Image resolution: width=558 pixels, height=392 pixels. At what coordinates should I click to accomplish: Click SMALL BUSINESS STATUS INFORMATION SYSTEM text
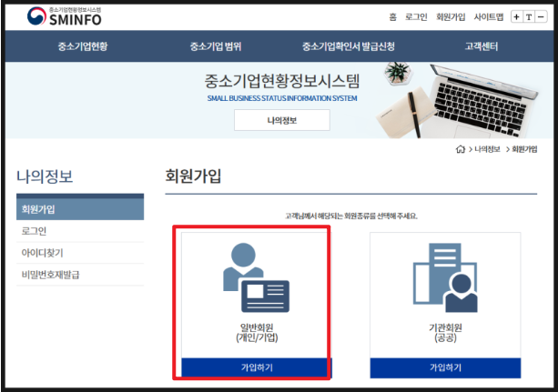pos(282,98)
